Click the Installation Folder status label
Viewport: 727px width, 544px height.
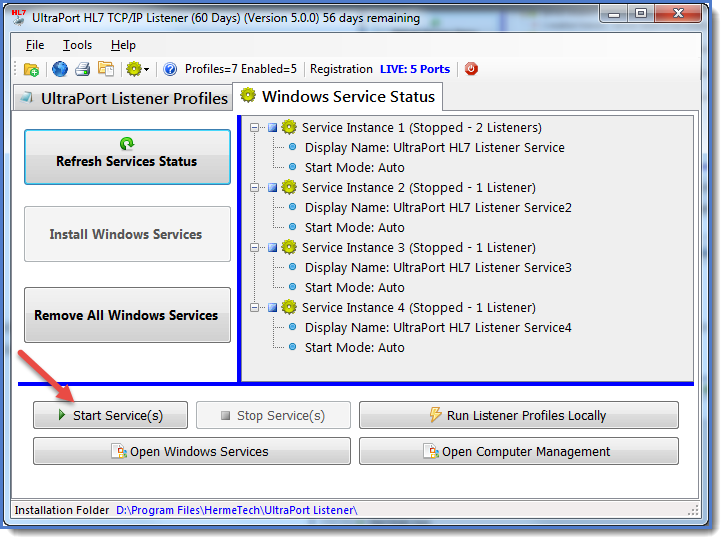coord(62,510)
